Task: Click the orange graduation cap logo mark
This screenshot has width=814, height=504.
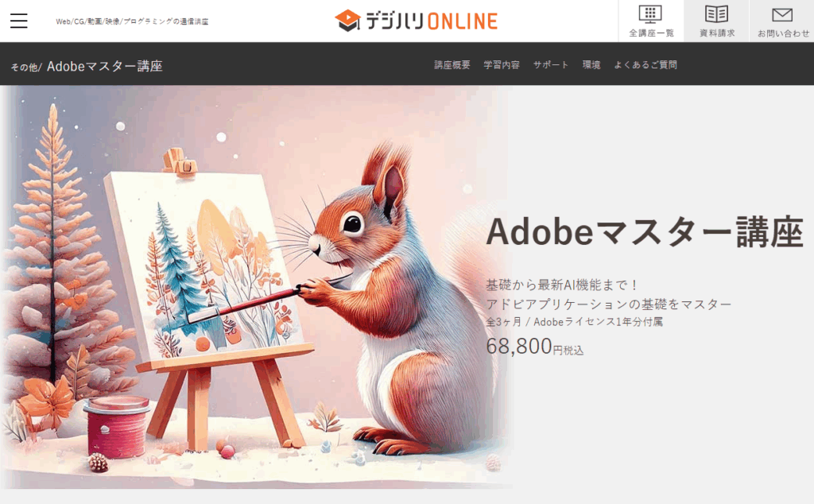Action: coord(347,21)
